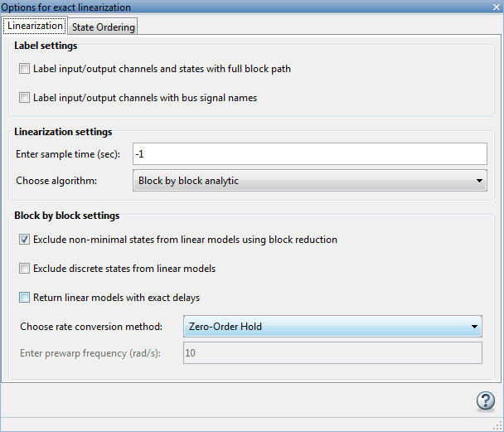This screenshot has width=504, height=432.
Task: Open the Choose algorithm dropdown
Action: pos(309,181)
